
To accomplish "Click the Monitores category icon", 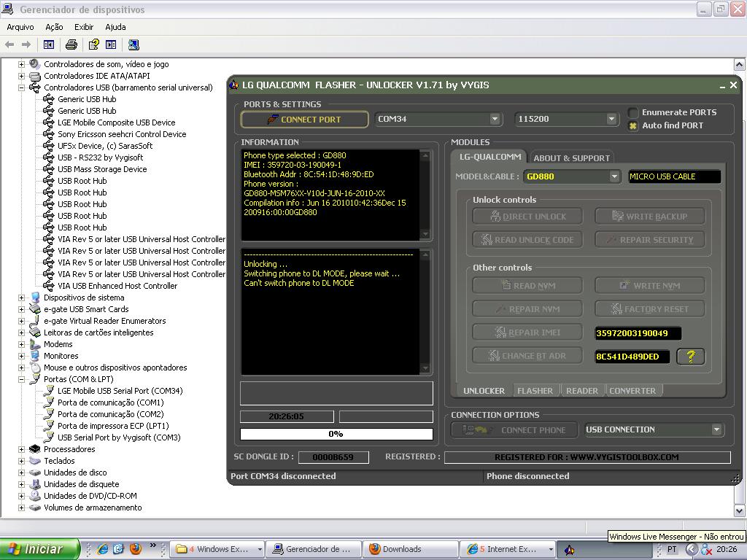I will (x=35, y=356).
